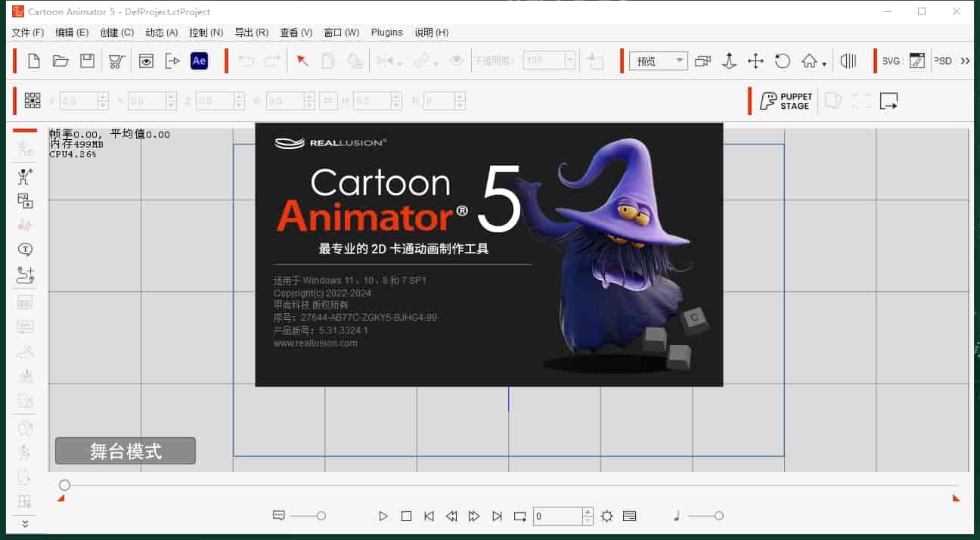Select the Create Script text bubble tool
This screenshot has height=540, width=980.
click(x=25, y=250)
